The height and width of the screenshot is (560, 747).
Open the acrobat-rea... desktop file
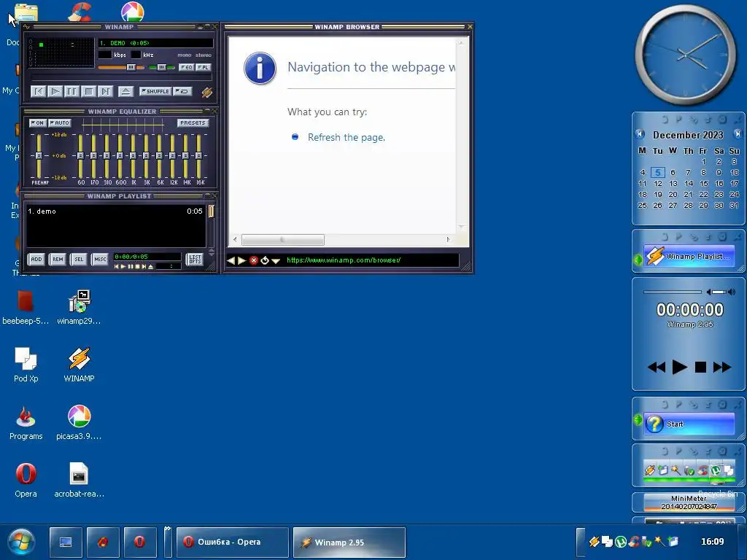pos(79,480)
